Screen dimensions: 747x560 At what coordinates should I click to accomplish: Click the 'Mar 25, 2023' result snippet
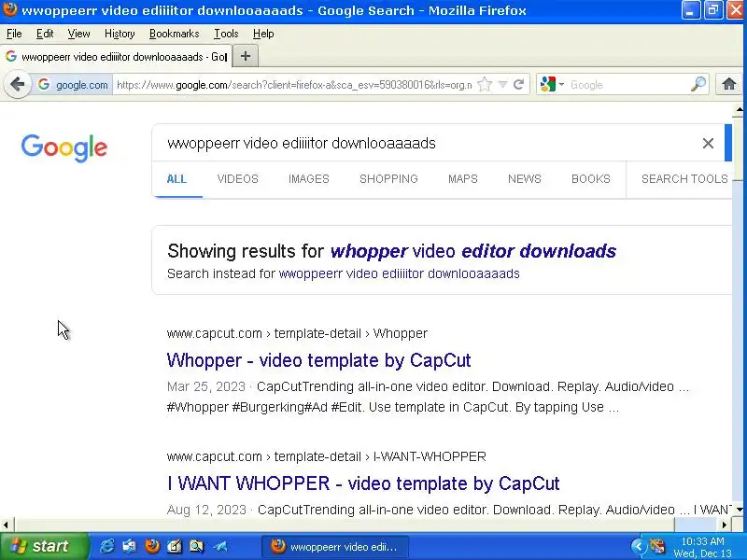(428, 397)
